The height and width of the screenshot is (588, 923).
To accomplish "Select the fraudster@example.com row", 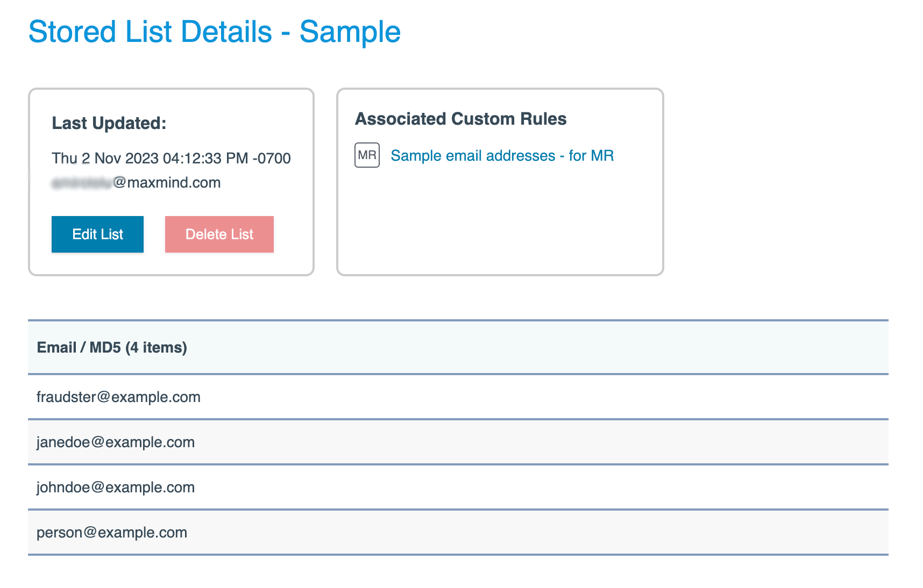I will tap(118, 397).
